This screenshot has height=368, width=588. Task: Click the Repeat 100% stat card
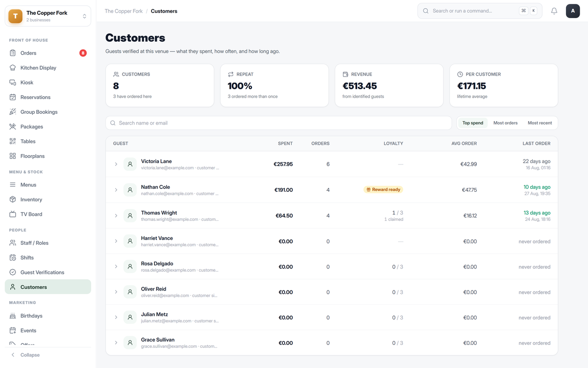coord(274,85)
